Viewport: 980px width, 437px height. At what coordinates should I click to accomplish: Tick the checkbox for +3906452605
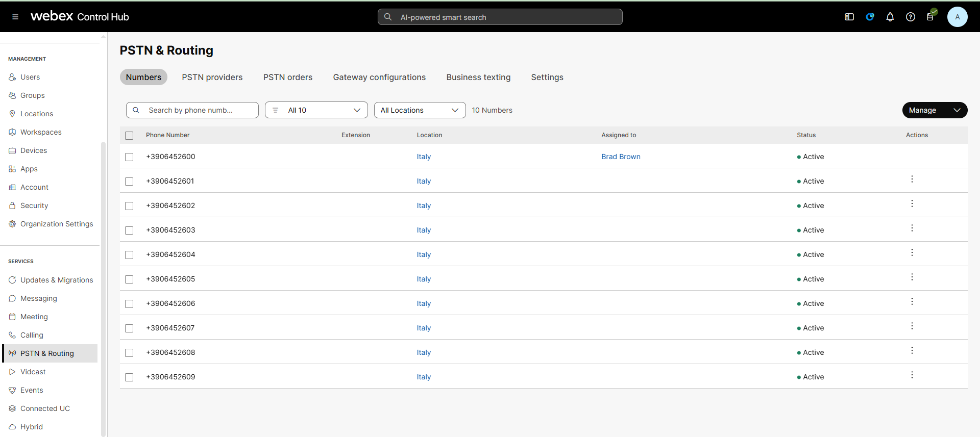pyautogui.click(x=129, y=279)
